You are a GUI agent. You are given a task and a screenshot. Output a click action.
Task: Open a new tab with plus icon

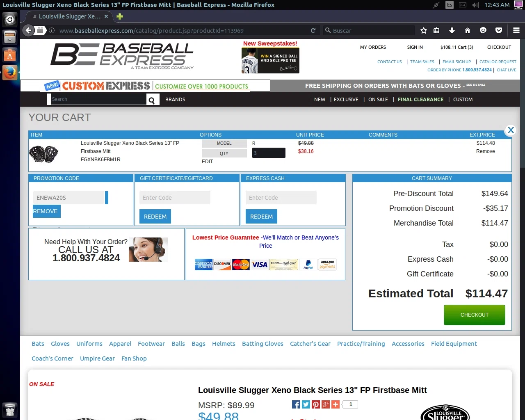(x=120, y=16)
